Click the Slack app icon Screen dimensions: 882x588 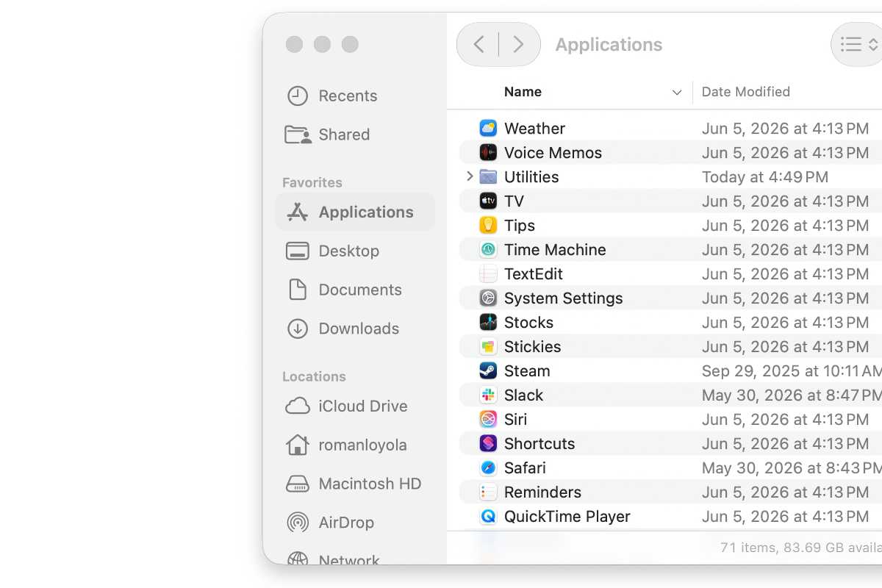coord(488,395)
